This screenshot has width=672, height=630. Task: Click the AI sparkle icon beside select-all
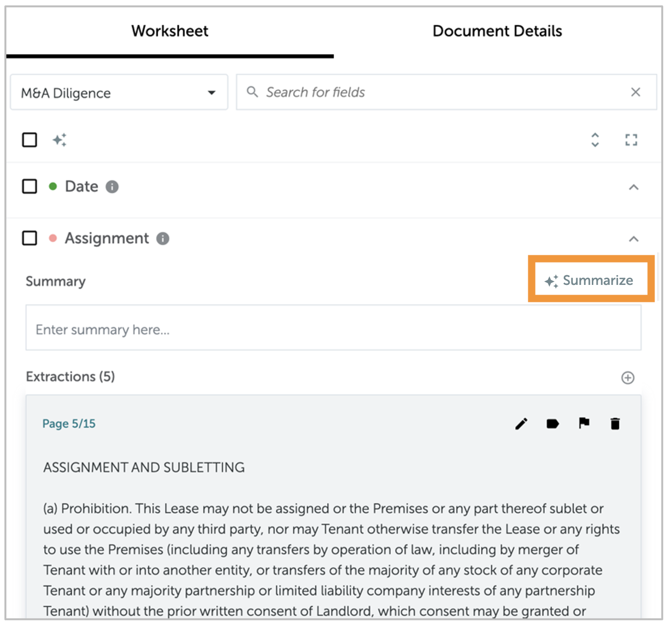pyautogui.click(x=60, y=140)
